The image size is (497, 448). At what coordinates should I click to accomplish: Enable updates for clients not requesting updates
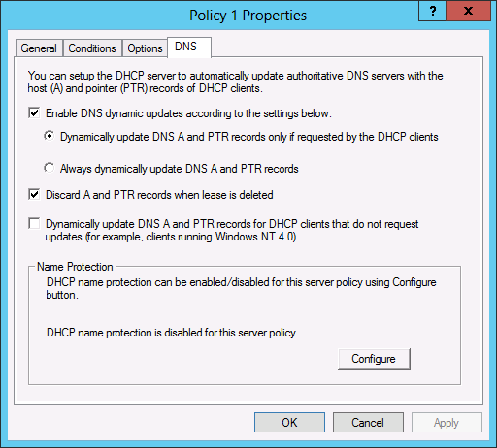(x=34, y=224)
